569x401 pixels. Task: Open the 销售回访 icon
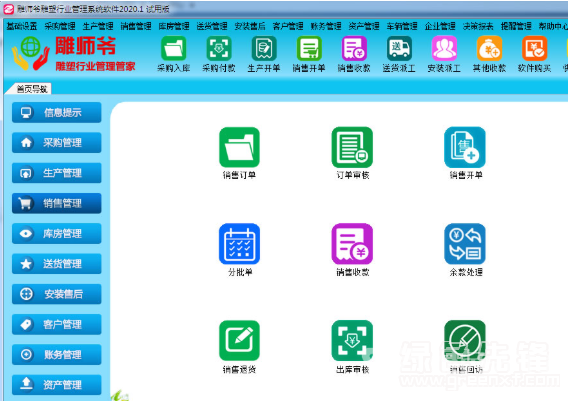click(465, 340)
